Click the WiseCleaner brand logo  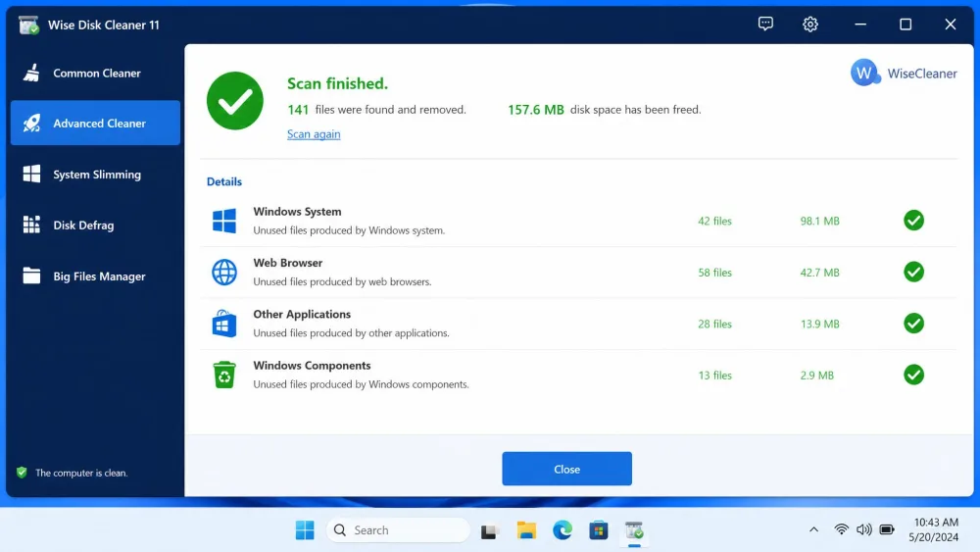click(904, 74)
